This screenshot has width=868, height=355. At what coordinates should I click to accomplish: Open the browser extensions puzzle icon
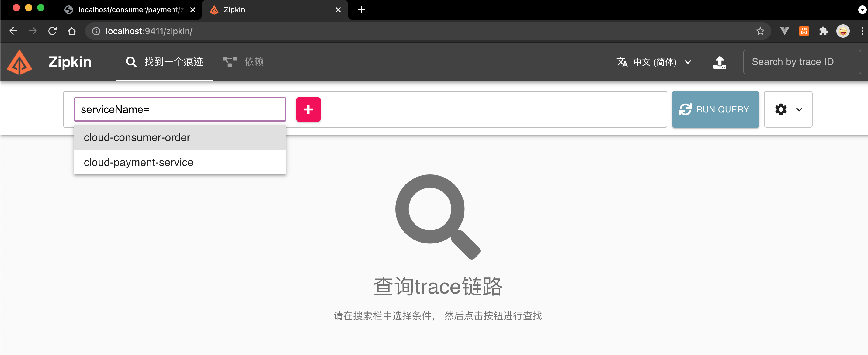pyautogui.click(x=824, y=31)
